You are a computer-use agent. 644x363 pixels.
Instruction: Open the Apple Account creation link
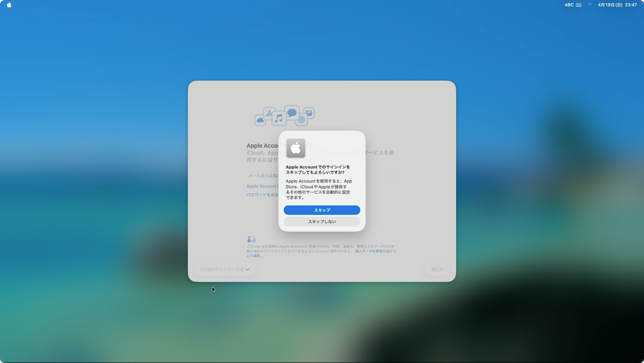pos(262,186)
